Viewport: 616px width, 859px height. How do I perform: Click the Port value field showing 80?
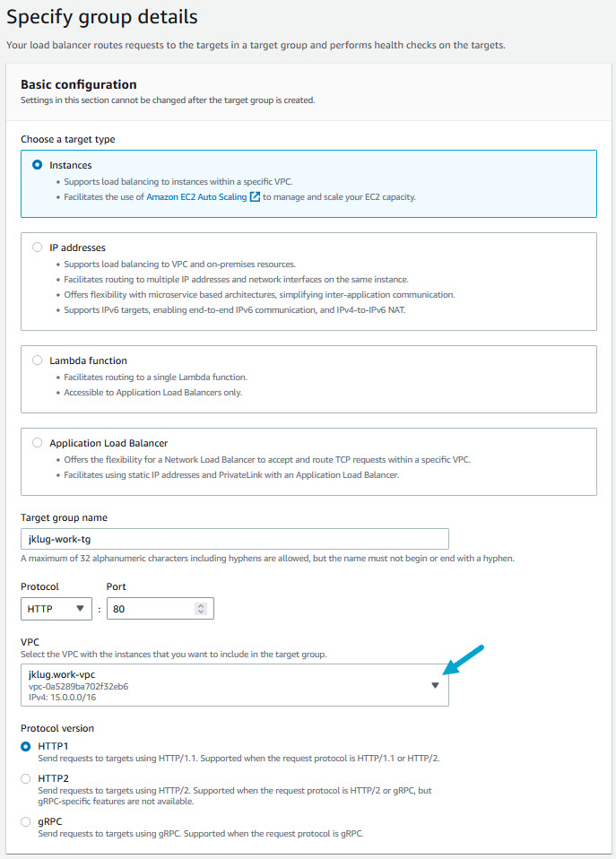pyautogui.click(x=152, y=608)
